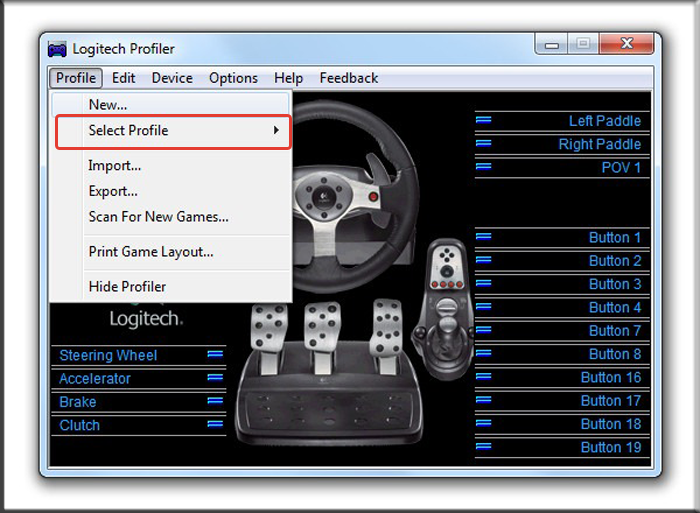Choose New... from the Profile menu

171,104
